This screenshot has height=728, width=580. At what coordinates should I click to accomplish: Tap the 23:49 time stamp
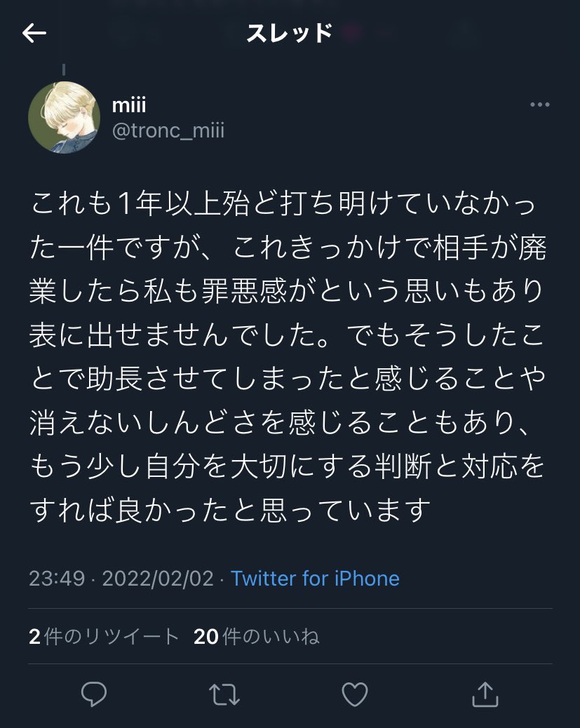click(56, 579)
